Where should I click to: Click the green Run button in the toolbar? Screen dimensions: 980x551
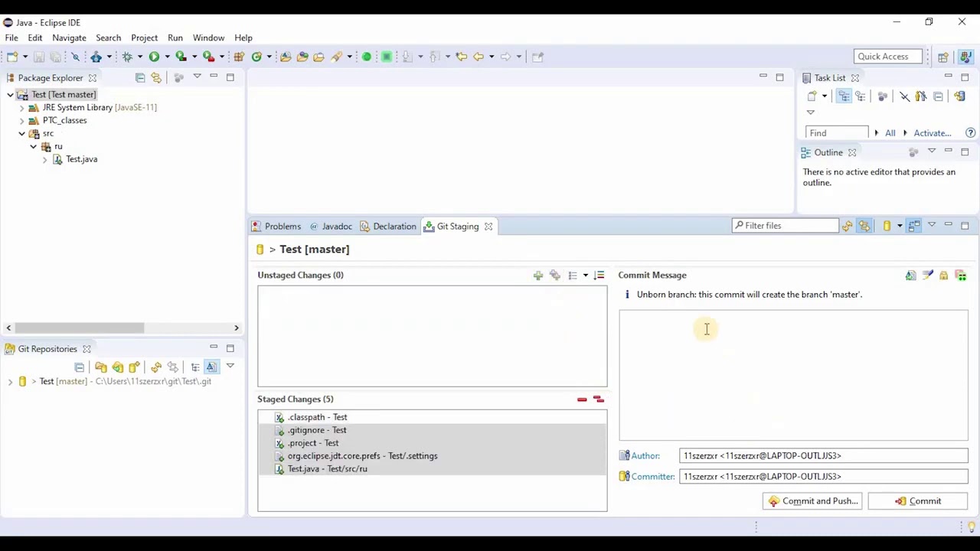point(154,57)
